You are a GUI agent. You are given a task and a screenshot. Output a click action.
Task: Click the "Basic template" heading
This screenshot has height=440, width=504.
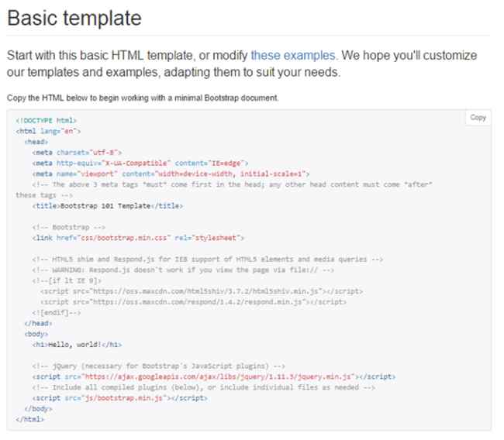click(74, 19)
